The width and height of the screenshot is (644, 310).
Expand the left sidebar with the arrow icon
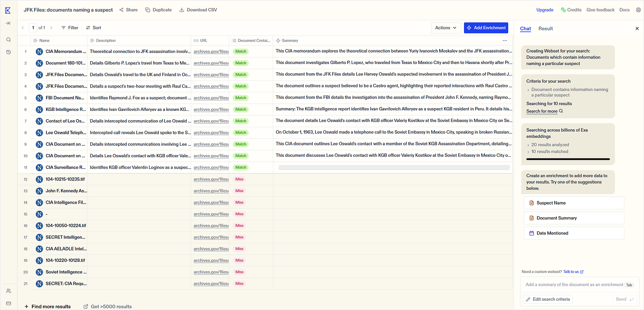coord(8,23)
